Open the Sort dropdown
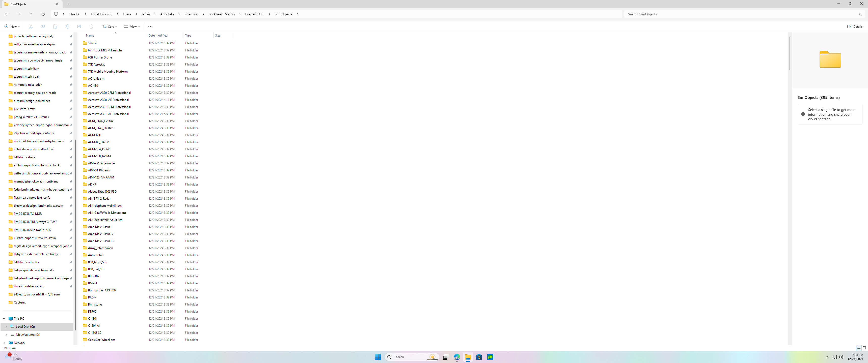The width and height of the screenshot is (868, 363). pyautogui.click(x=110, y=27)
